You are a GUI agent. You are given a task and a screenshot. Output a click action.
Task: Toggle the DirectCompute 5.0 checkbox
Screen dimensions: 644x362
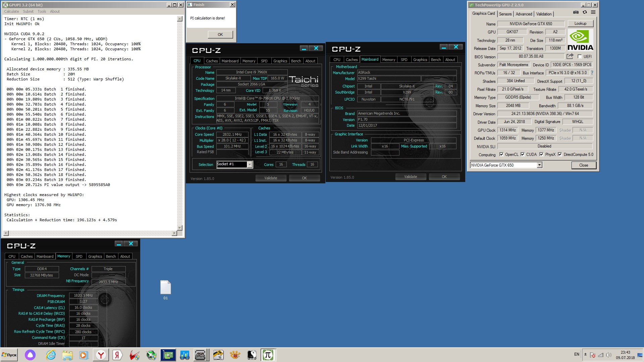pos(560,155)
